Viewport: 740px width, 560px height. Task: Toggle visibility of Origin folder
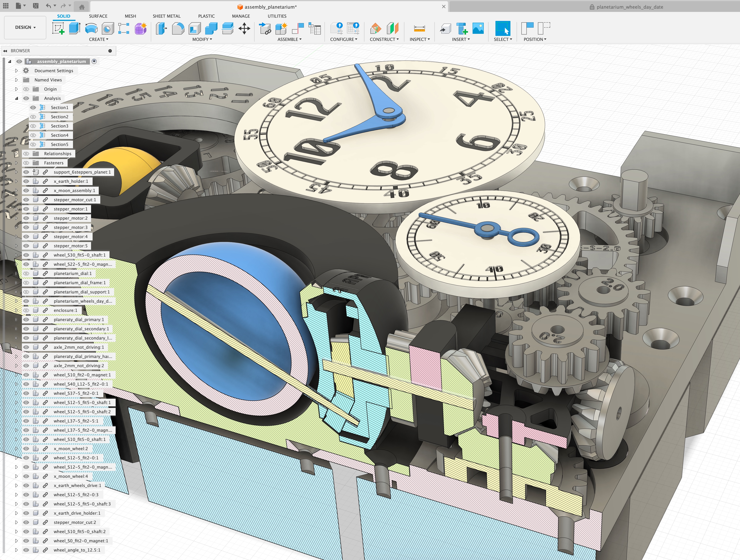[x=26, y=89]
